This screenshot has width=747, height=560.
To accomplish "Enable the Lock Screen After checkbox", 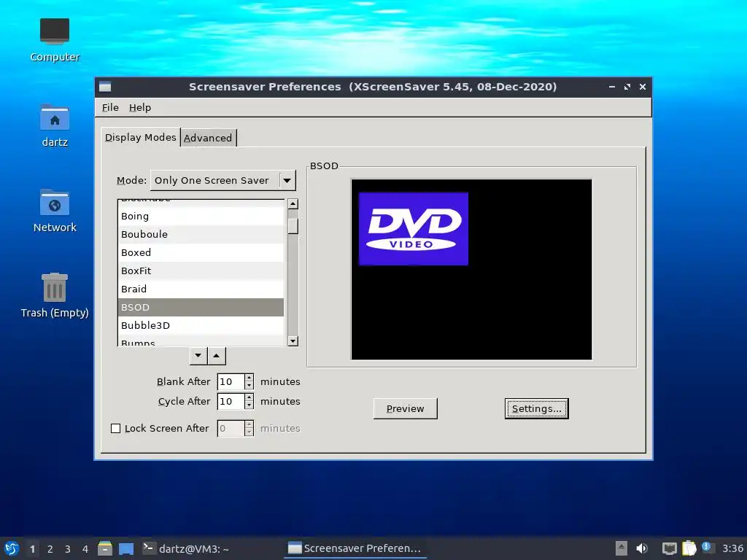I will [115, 429].
